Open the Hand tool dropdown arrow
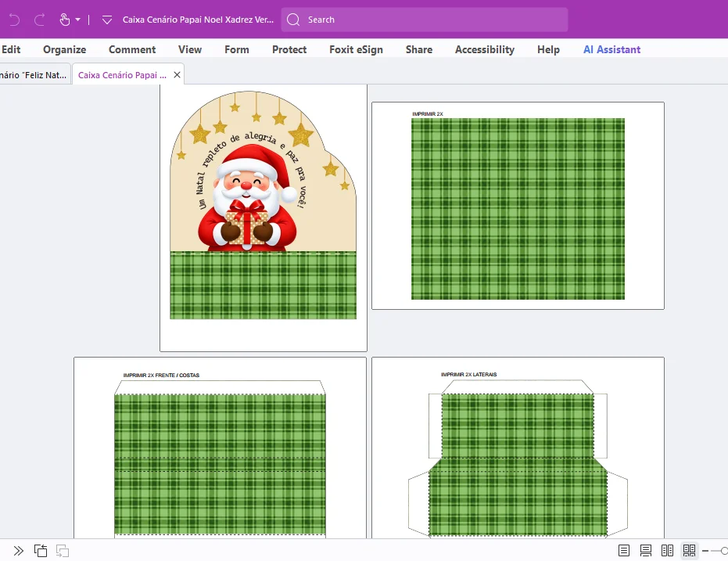The height and width of the screenshot is (561, 728). (x=78, y=20)
